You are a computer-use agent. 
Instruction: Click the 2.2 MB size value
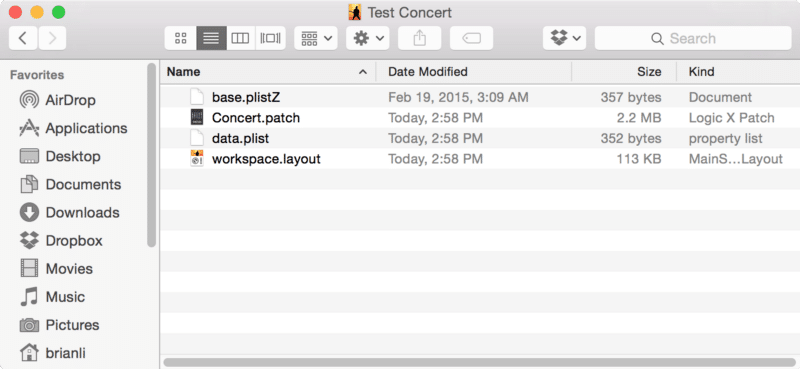pos(639,118)
